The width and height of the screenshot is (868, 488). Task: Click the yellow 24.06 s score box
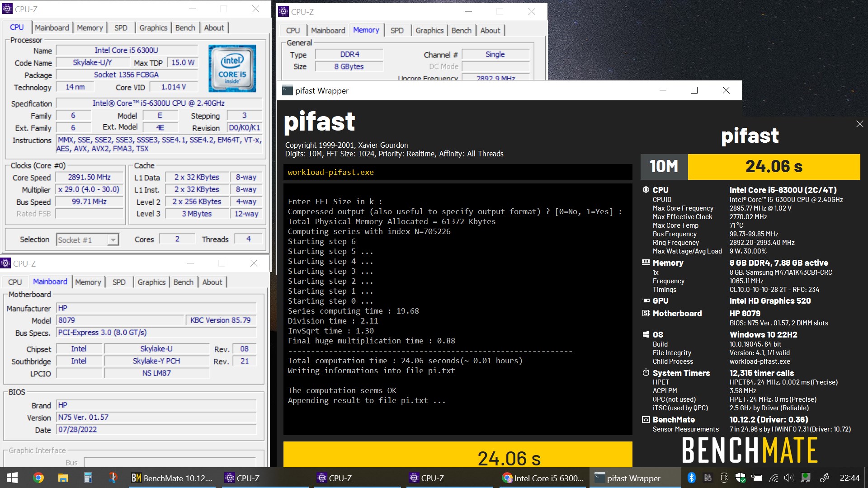pos(774,167)
